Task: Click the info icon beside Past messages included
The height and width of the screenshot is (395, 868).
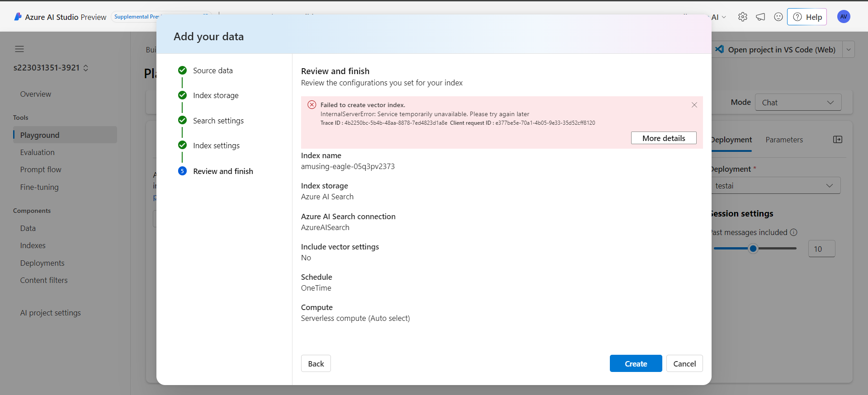Action: tap(793, 232)
